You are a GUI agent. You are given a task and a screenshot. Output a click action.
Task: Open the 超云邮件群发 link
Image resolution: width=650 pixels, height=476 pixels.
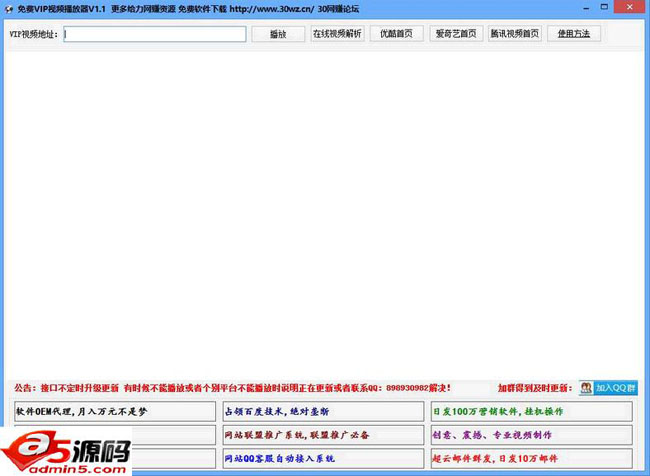click(532, 459)
